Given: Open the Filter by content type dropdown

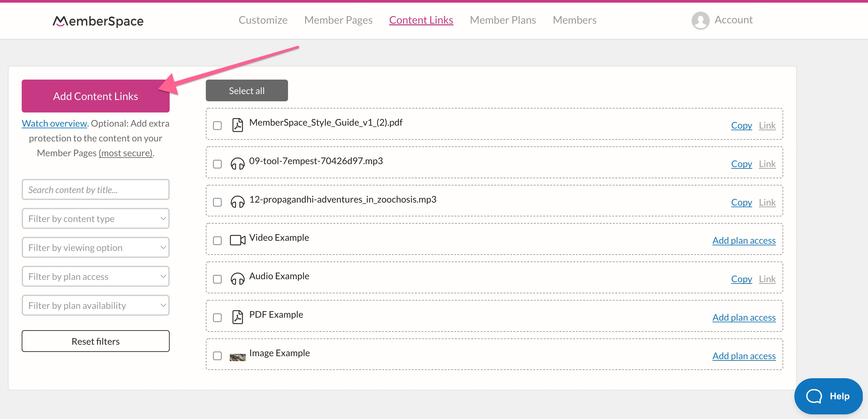Looking at the screenshot, I should point(95,218).
